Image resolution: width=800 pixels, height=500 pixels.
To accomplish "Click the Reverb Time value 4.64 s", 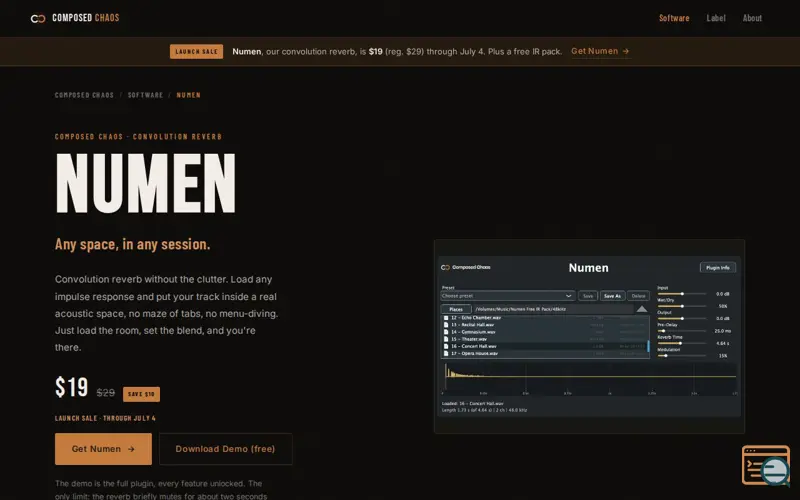I will point(722,343).
